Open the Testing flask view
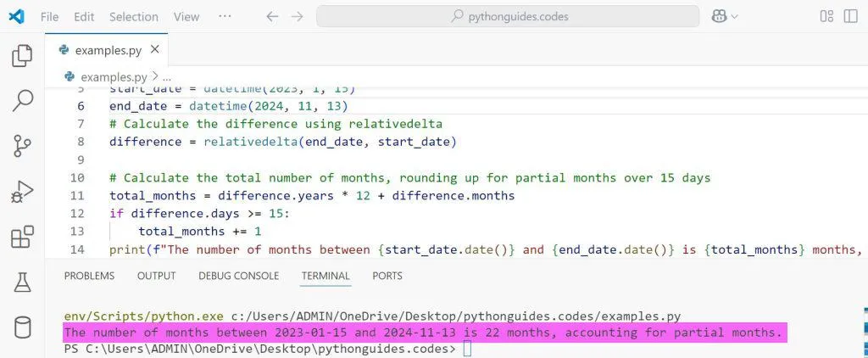 tap(22, 282)
